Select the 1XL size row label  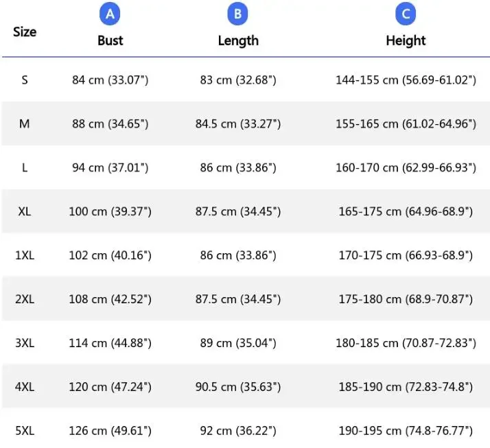pos(25,255)
